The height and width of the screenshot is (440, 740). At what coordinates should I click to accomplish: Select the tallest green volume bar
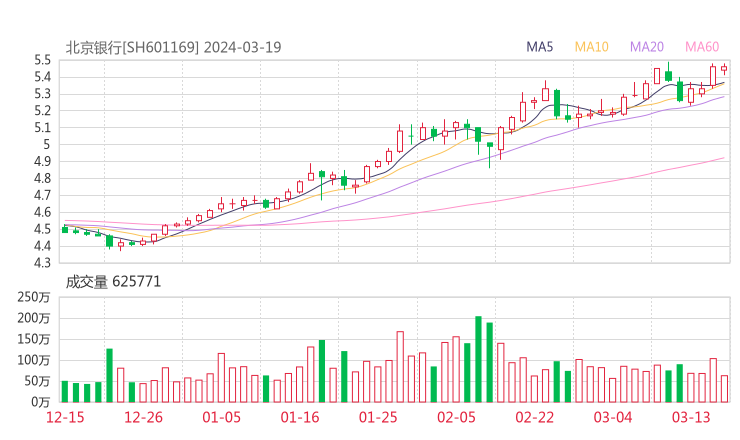click(x=478, y=359)
